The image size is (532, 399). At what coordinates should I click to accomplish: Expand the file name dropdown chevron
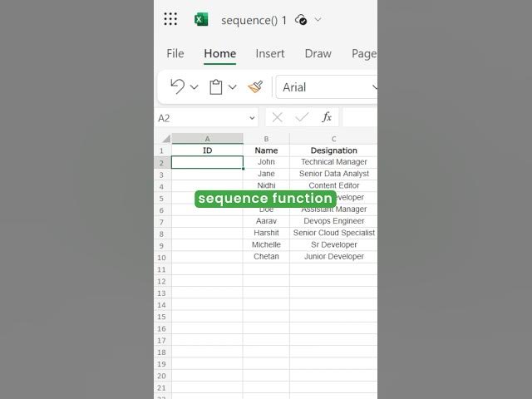pos(318,19)
